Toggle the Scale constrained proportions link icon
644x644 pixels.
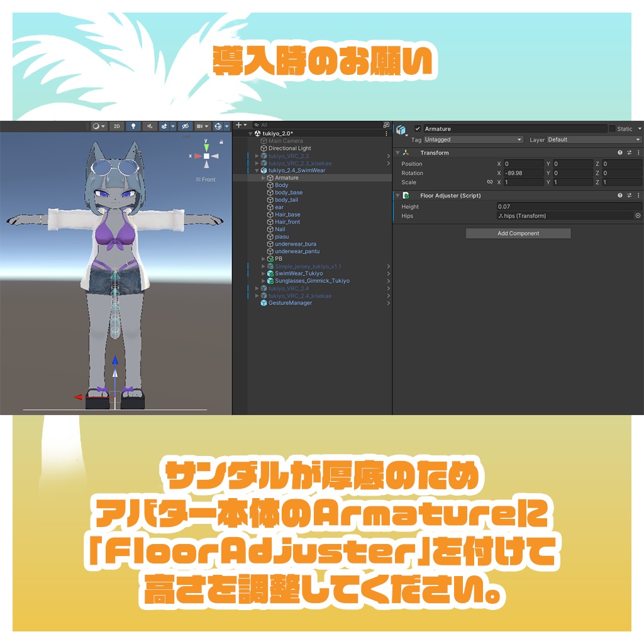(490, 182)
